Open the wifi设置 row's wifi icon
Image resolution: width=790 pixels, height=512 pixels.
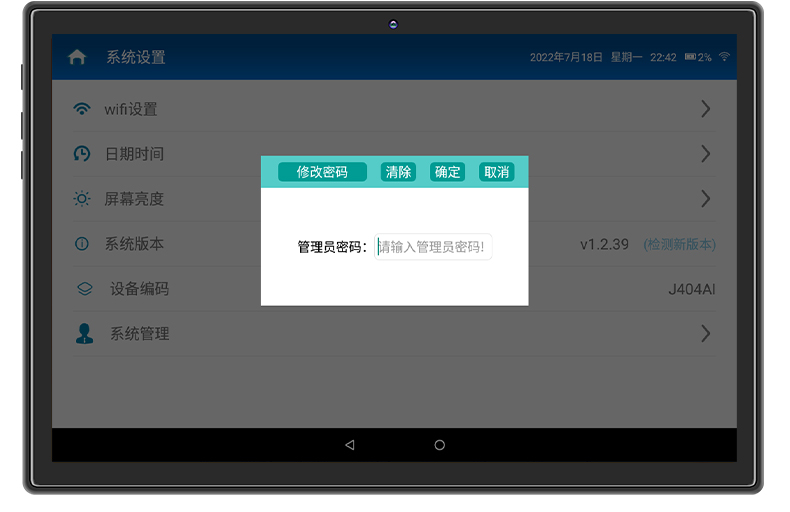82,109
